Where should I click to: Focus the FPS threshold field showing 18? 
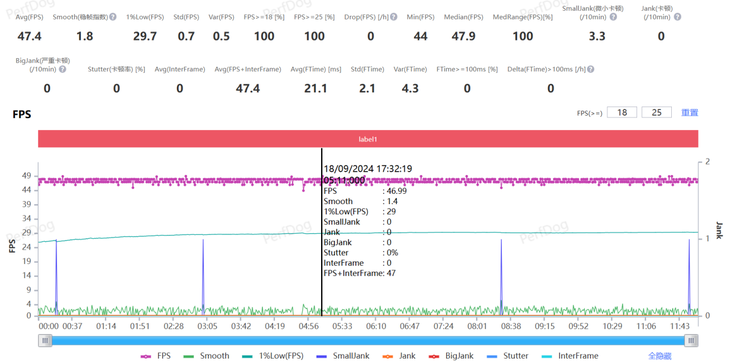pos(622,112)
